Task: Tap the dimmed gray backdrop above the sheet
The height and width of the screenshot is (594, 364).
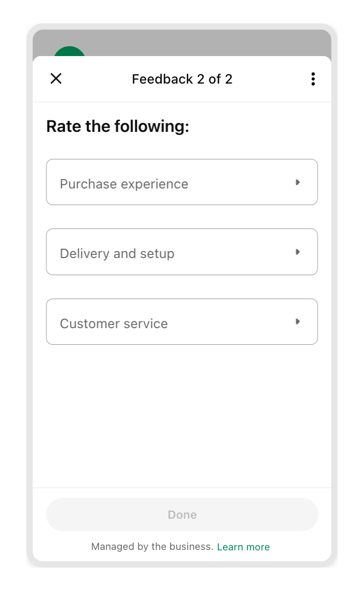Action: [207, 43]
